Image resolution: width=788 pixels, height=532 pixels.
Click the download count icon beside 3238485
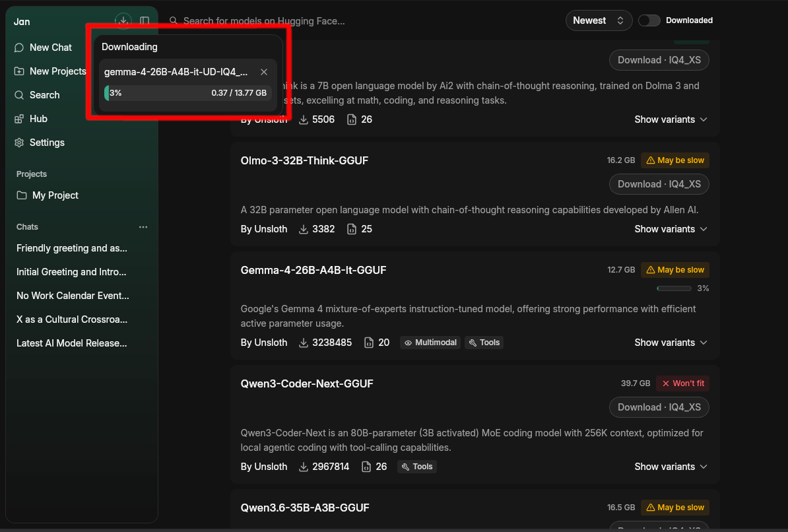pos(304,343)
